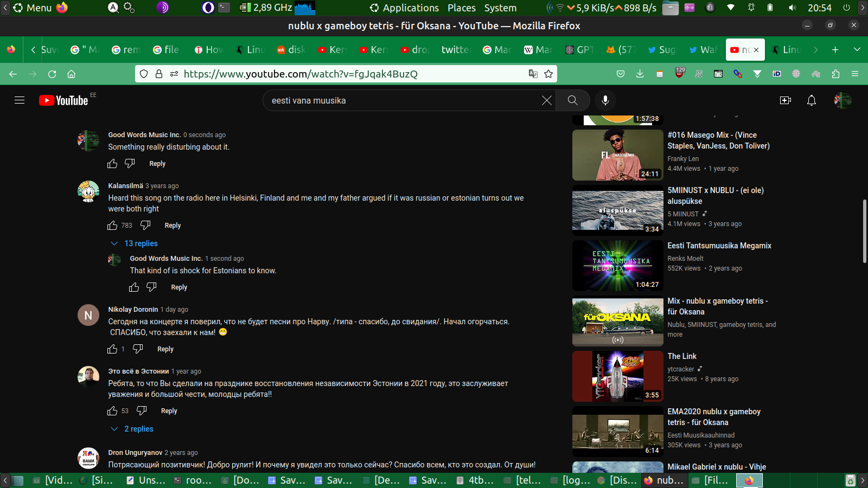Like the 'That kind of is shock' reply

[134, 287]
